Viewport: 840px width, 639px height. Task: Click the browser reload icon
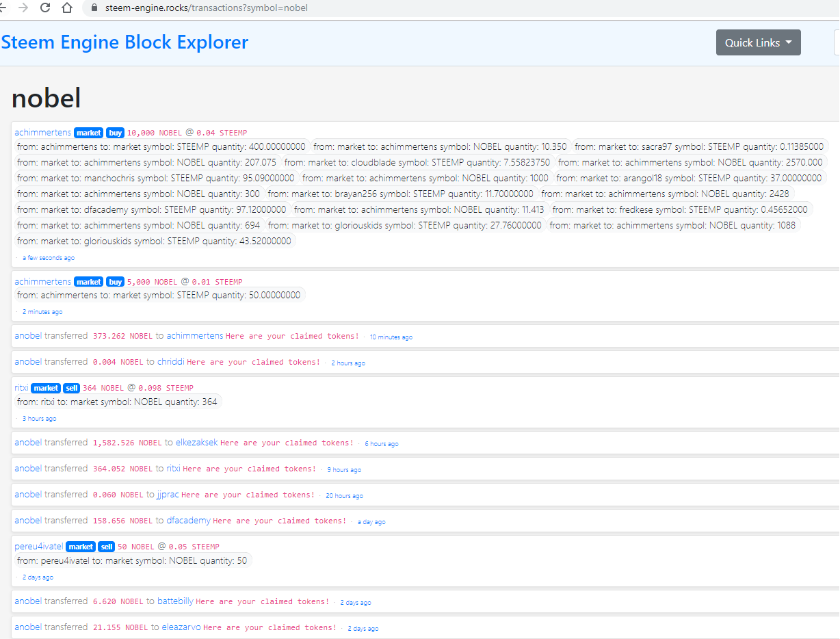[45, 8]
